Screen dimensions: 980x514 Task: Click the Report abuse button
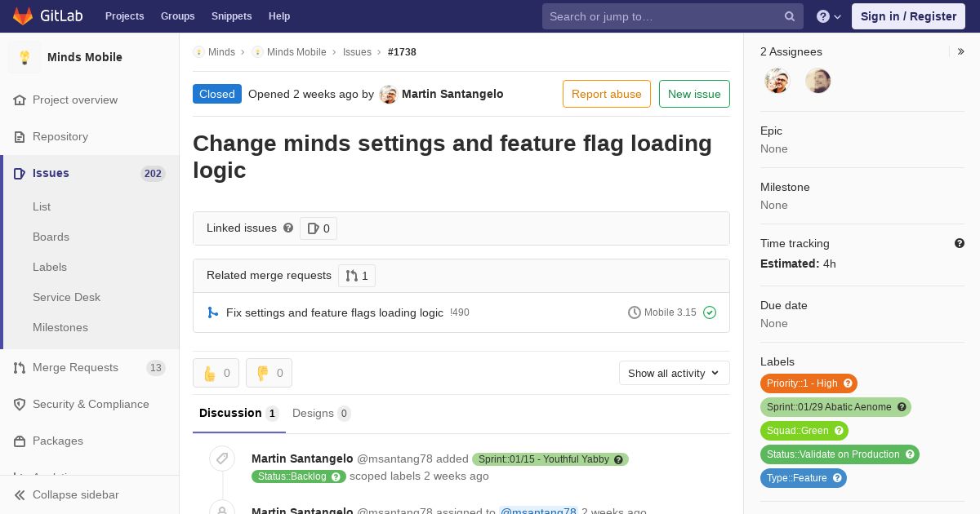pyautogui.click(x=606, y=94)
